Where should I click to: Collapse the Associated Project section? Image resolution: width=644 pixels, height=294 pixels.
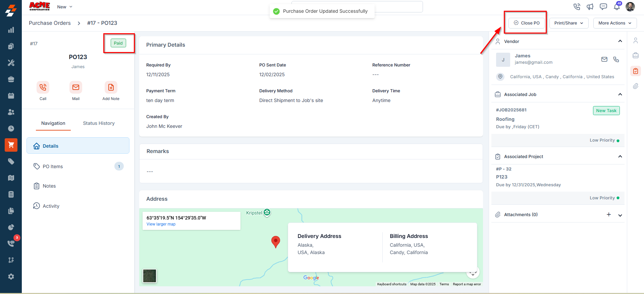tap(620, 156)
